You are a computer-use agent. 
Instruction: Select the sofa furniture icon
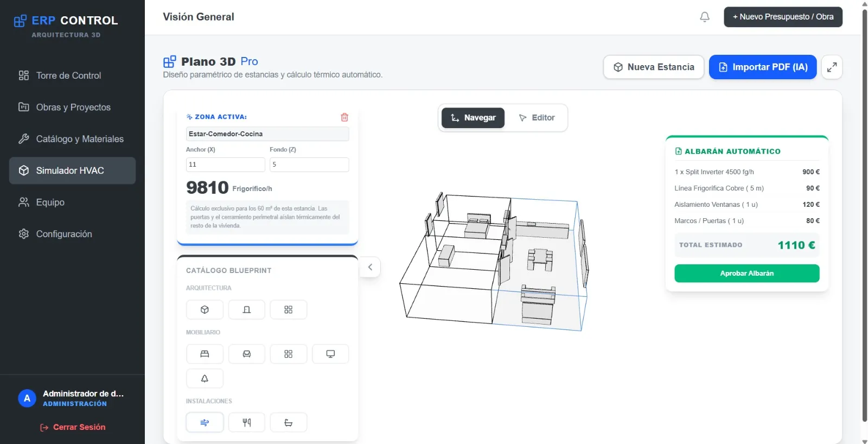coord(246,354)
